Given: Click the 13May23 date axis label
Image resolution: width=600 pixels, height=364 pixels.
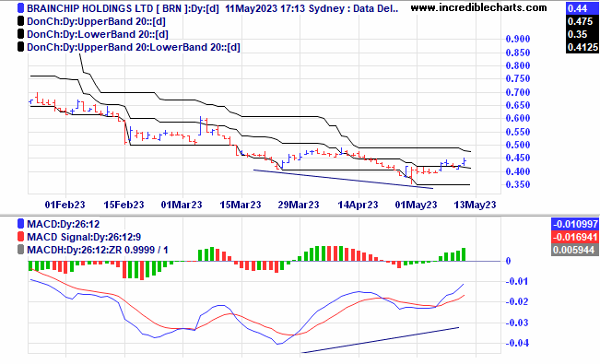Looking at the screenshot, I should pos(475,205).
